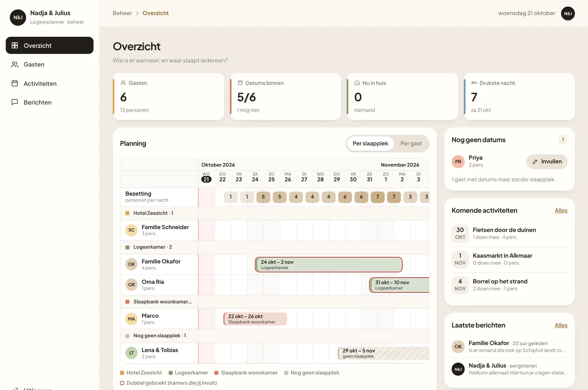Open Familie Okafor message in Laatste berichten
Screen dimensions: 588x390
509,346
